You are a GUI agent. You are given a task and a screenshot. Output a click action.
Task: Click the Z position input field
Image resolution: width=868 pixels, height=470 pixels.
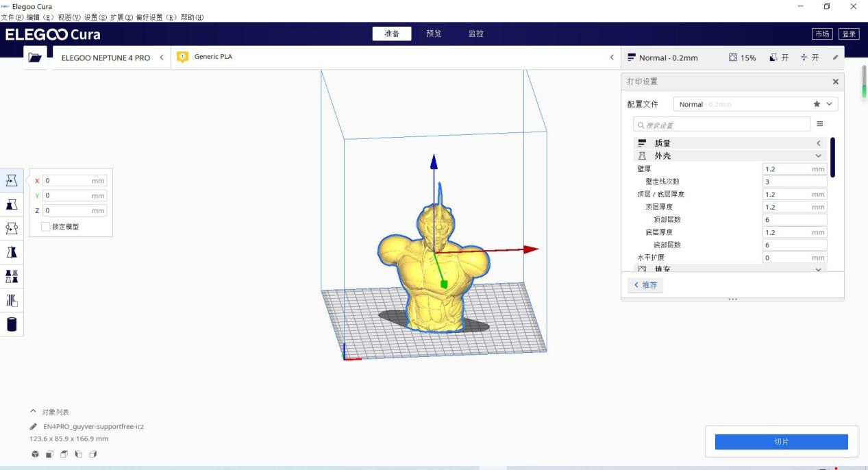point(75,210)
